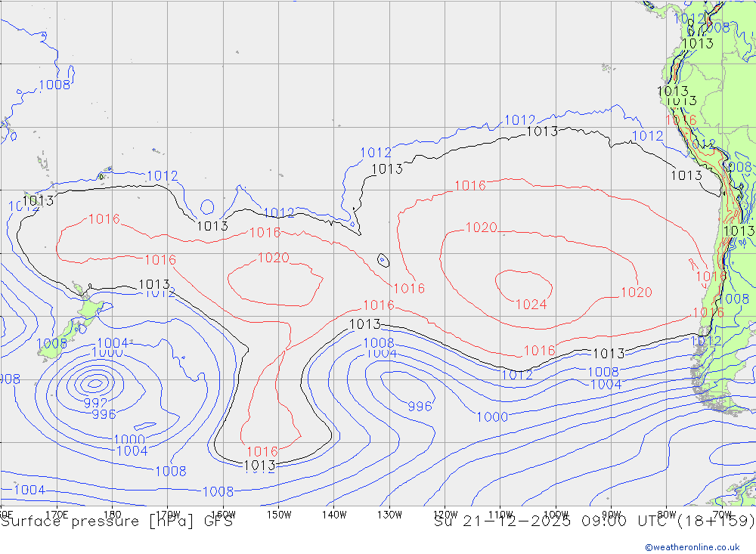756x554 pixels.
Task: Click the 1004 label in the bottom-left corner
Action: point(29,490)
